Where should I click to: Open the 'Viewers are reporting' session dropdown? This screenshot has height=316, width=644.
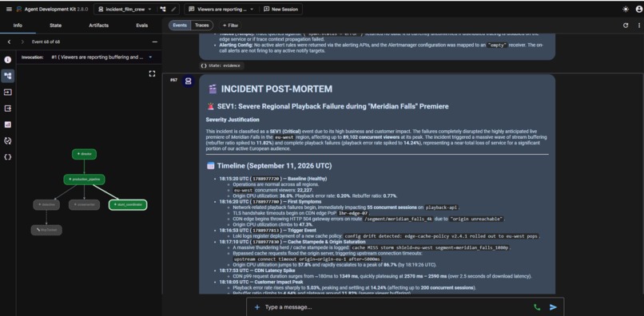click(x=221, y=9)
